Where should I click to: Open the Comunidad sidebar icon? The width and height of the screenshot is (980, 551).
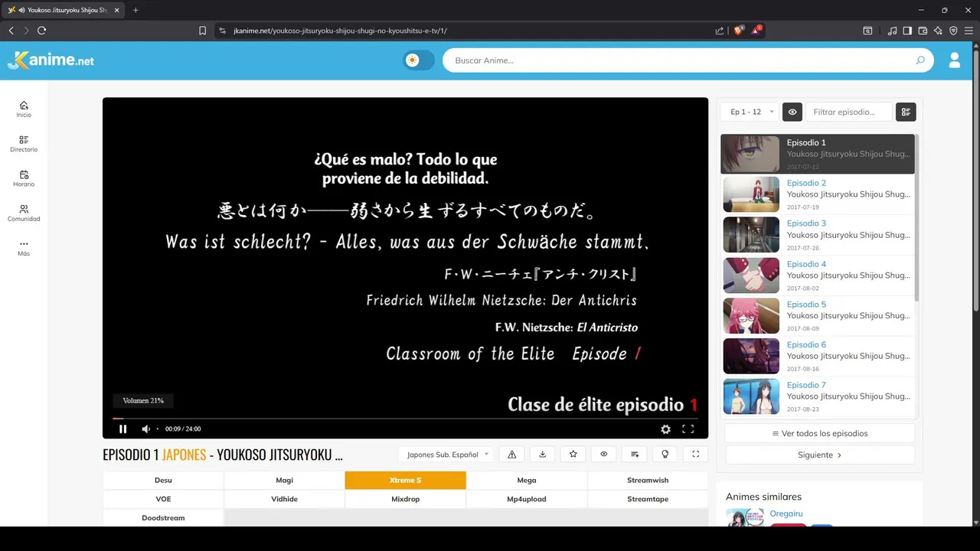(x=24, y=213)
